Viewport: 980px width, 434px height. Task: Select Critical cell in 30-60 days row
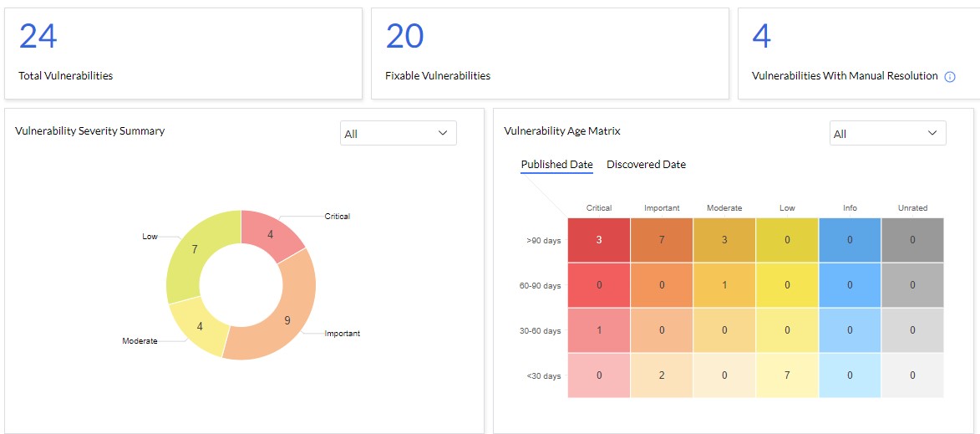coord(599,331)
